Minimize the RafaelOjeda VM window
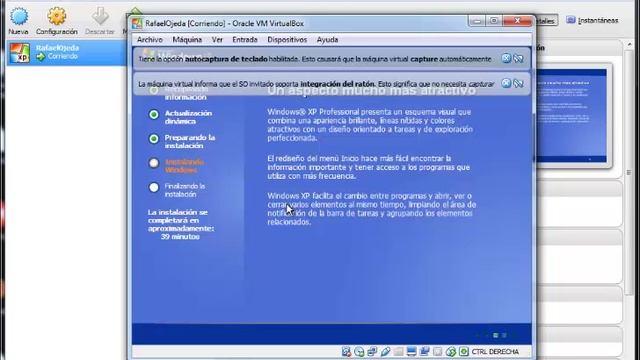This screenshot has height=360, width=640. point(477,21)
